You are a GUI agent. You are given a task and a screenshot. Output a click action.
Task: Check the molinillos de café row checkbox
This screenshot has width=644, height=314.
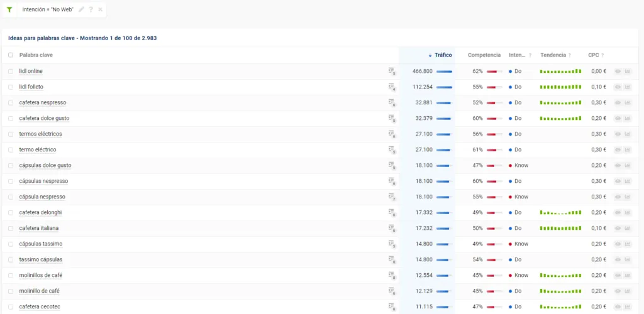pos(11,276)
